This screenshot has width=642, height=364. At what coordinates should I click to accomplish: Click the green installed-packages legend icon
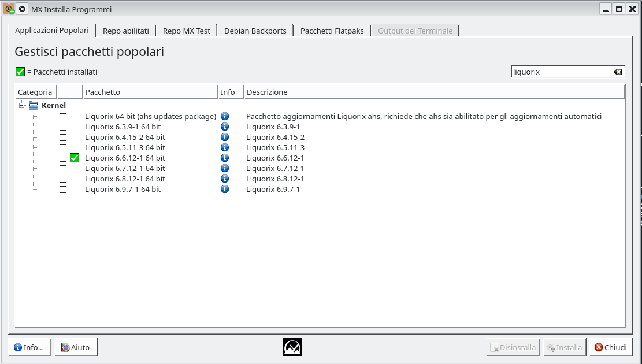coord(20,72)
